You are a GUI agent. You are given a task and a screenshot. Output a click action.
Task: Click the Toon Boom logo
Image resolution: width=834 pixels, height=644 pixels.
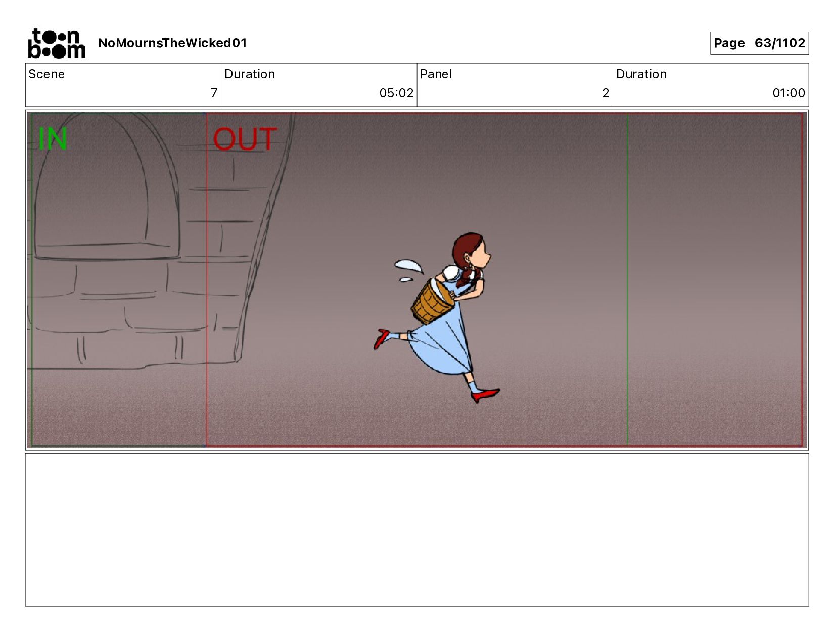click(56, 43)
